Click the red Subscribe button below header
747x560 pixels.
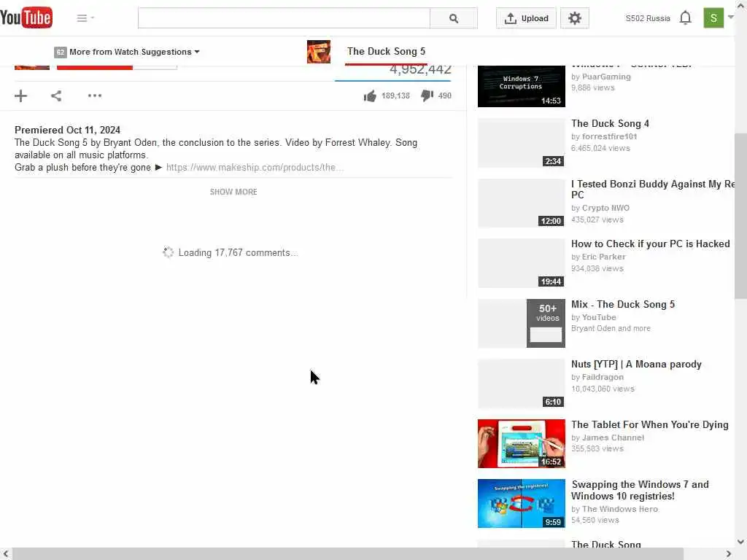94,68
